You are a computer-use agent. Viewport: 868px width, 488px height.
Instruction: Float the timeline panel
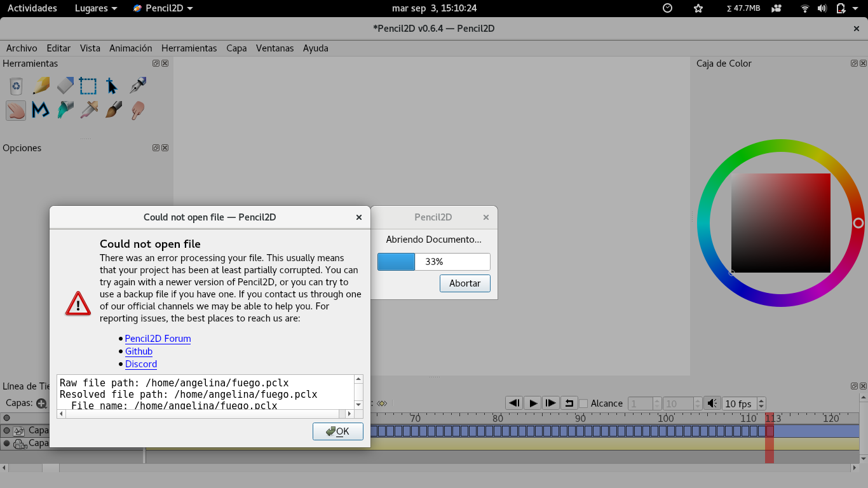click(x=855, y=386)
